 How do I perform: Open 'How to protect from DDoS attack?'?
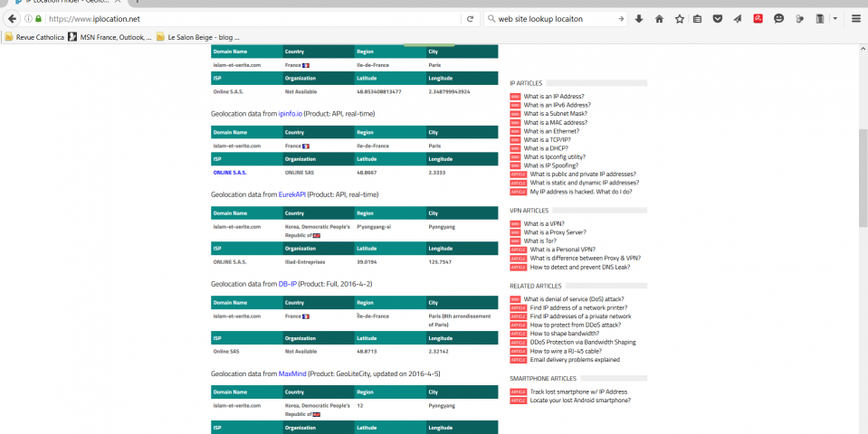(x=575, y=325)
